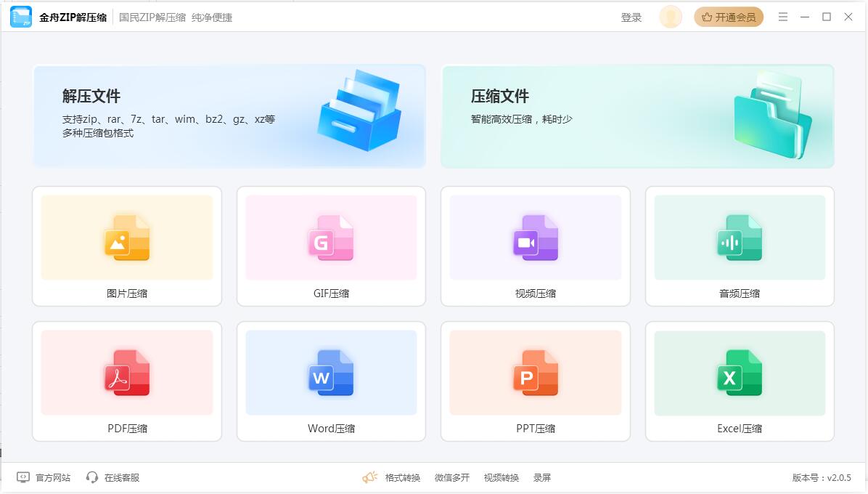Image resolution: width=868 pixels, height=494 pixels.
Task: Select the 图片压缩 orange image icon
Action: pyautogui.click(x=127, y=238)
